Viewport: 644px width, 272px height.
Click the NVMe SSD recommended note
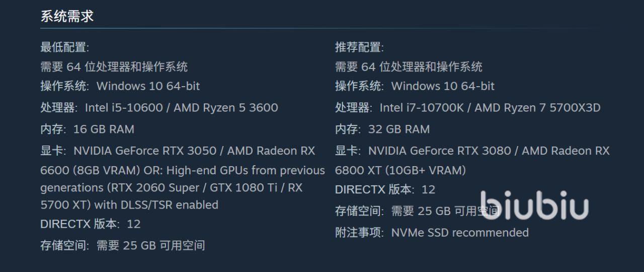(x=432, y=233)
